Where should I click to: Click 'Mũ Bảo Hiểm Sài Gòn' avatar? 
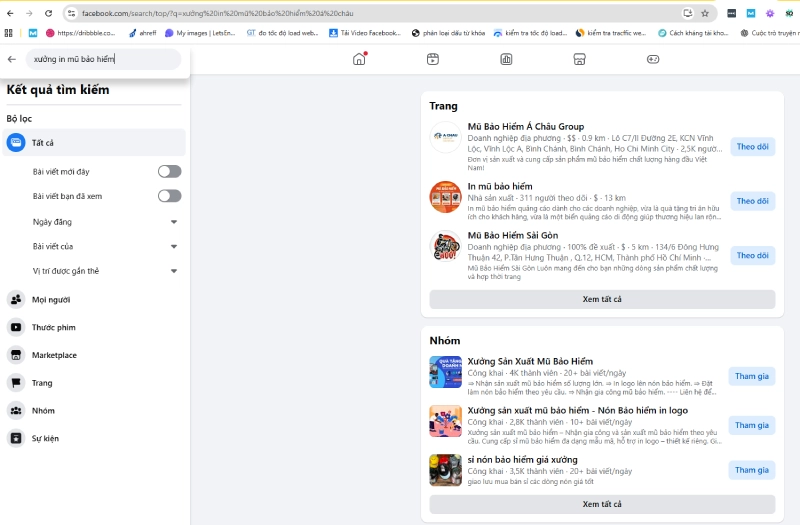coord(445,246)
